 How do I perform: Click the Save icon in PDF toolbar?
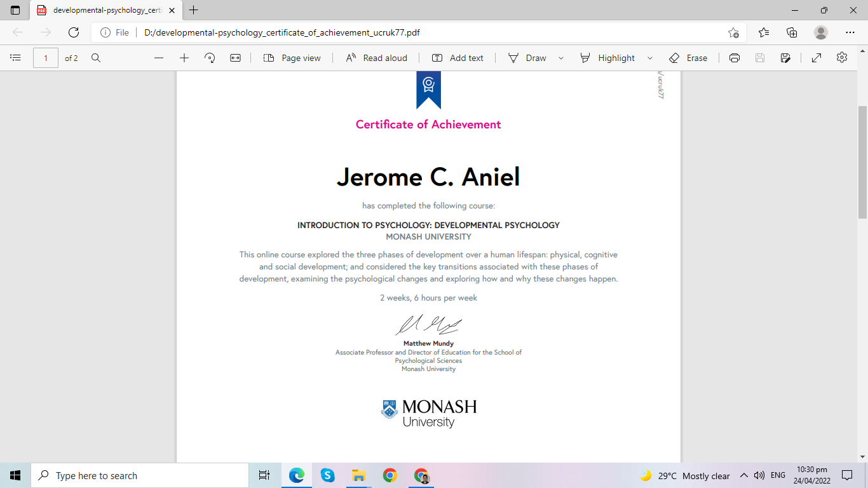click(x=760, y=58)
